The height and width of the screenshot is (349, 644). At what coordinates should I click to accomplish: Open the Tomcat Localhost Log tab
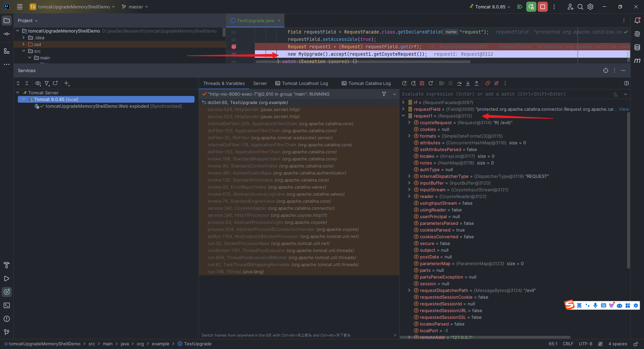(x=302, y=84)
